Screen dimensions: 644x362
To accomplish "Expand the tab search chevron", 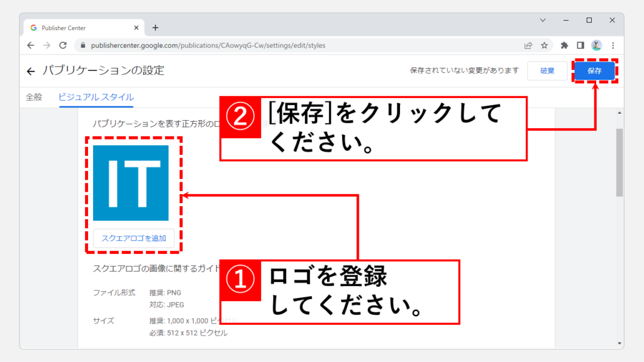I will tap(543, 20).
